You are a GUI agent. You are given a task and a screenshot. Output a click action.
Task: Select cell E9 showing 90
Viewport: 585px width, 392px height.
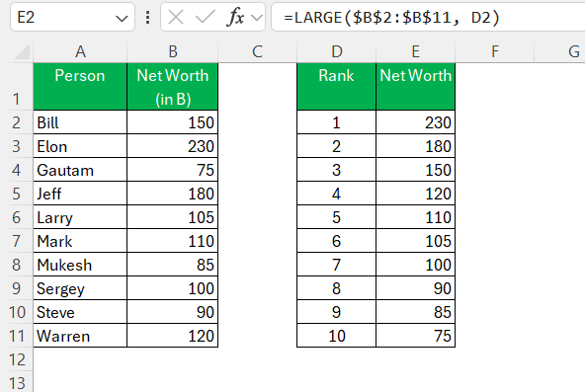click(x=416, y=288)
